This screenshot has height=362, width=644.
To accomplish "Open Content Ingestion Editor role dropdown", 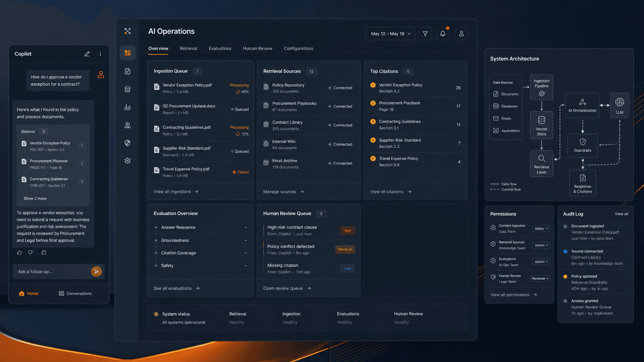I will pyautogui.click(x=541, y=229).
